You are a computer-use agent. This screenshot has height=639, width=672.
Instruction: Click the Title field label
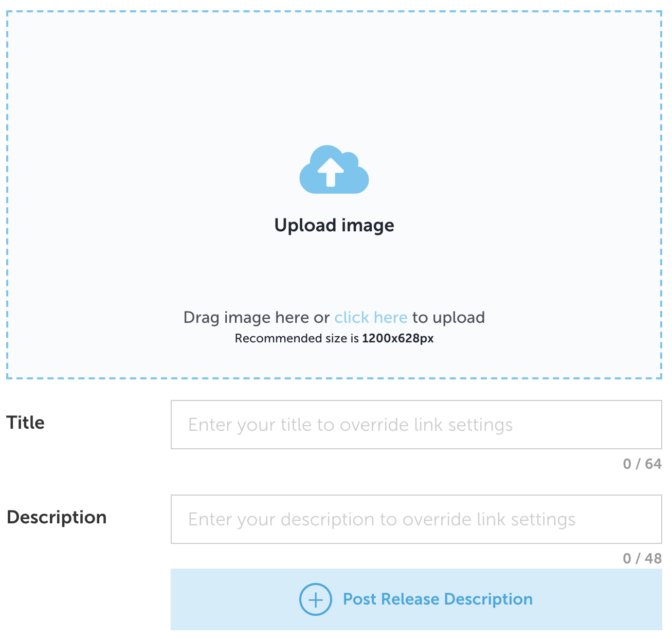tap(26, 423)
